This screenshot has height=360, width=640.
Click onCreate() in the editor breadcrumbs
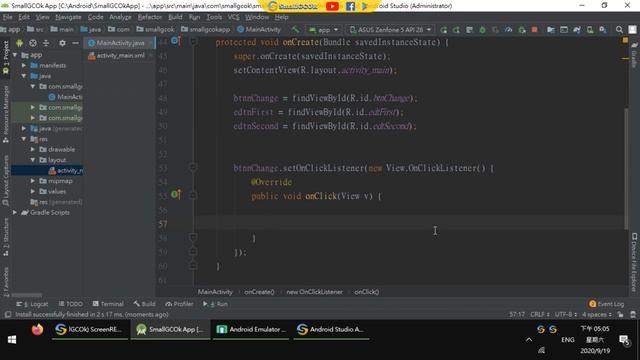pyautogui.click(x=259, y=292)
